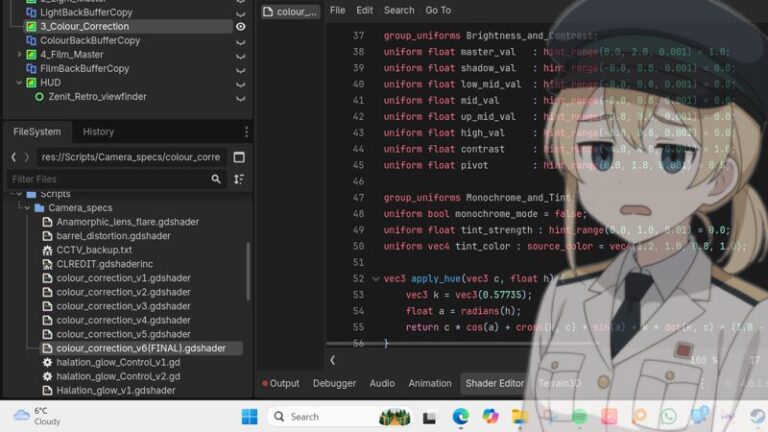Open Microsoft Edge from taskbar

pos(460,417)
